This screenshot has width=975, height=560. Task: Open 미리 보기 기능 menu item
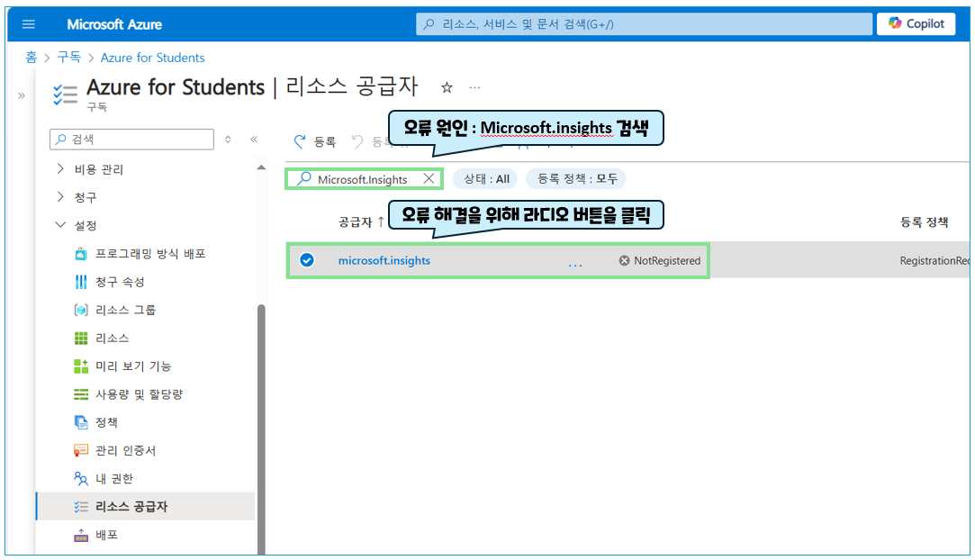pos(133,366)
